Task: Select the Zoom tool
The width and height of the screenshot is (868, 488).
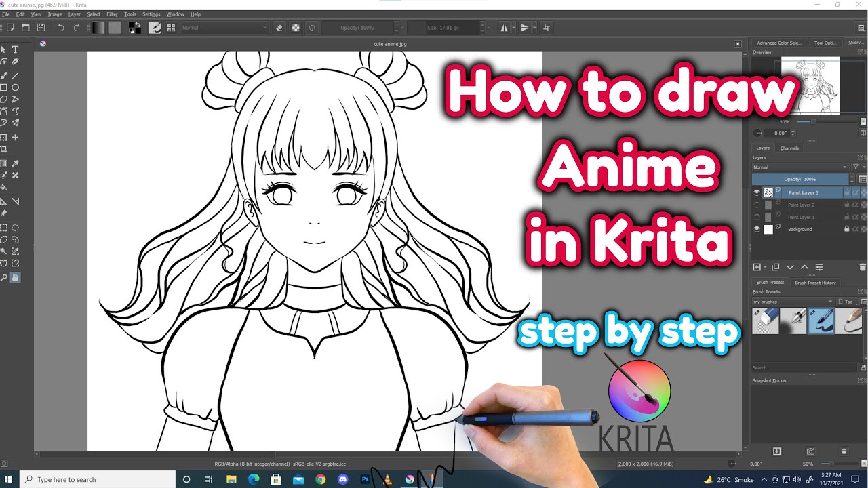Action: pyautogui.click(x=4, y=277)
